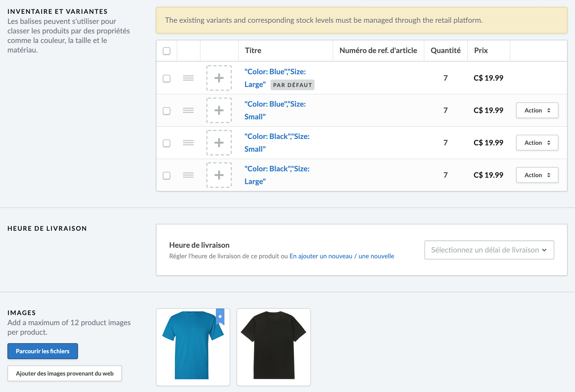Click the drag handle icon for Blue Large variant
This screenshot has width=575, height=392.
tap(189, 78)
